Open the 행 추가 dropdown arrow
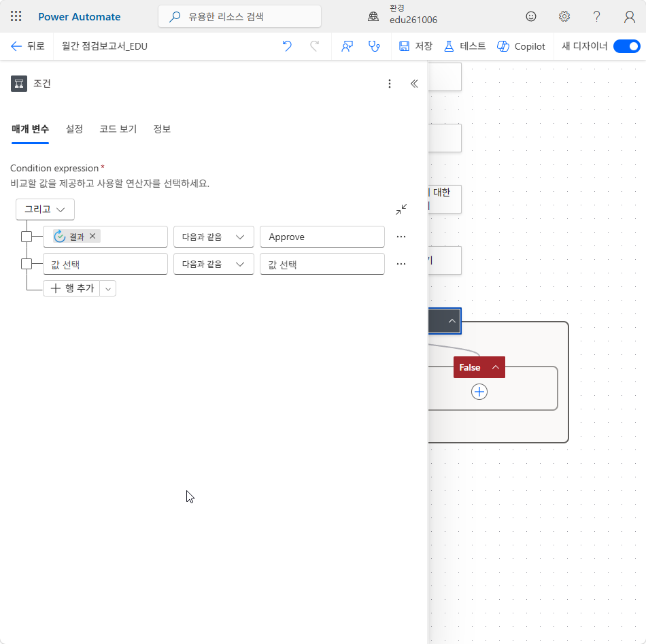This screenshot has height=644, width=646. (x=108, y=289)
